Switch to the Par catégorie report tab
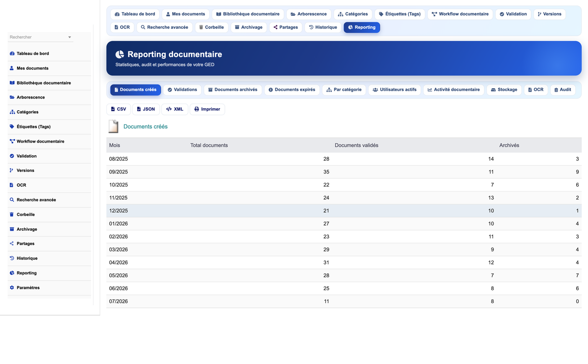 click(344, 90)
